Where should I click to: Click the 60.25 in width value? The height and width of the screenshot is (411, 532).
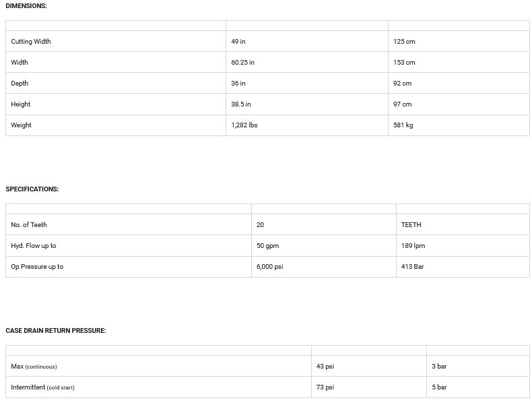(x=242, y=63)
